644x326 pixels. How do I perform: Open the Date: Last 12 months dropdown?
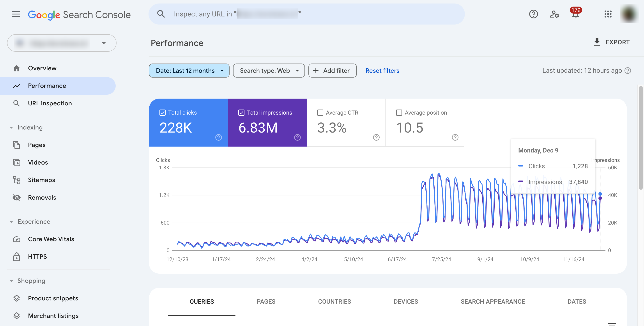click(189, 71)
